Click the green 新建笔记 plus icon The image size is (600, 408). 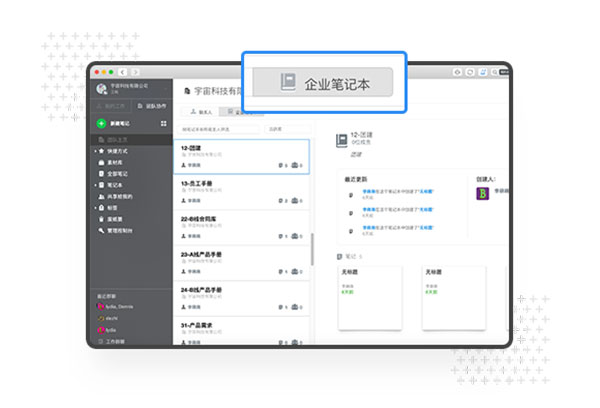[x=101, y=123]
